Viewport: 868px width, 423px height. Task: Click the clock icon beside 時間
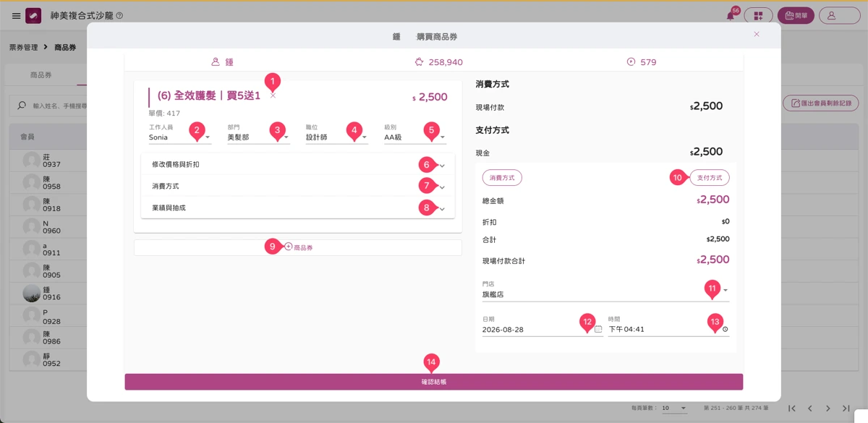click(x=725, y=329)
